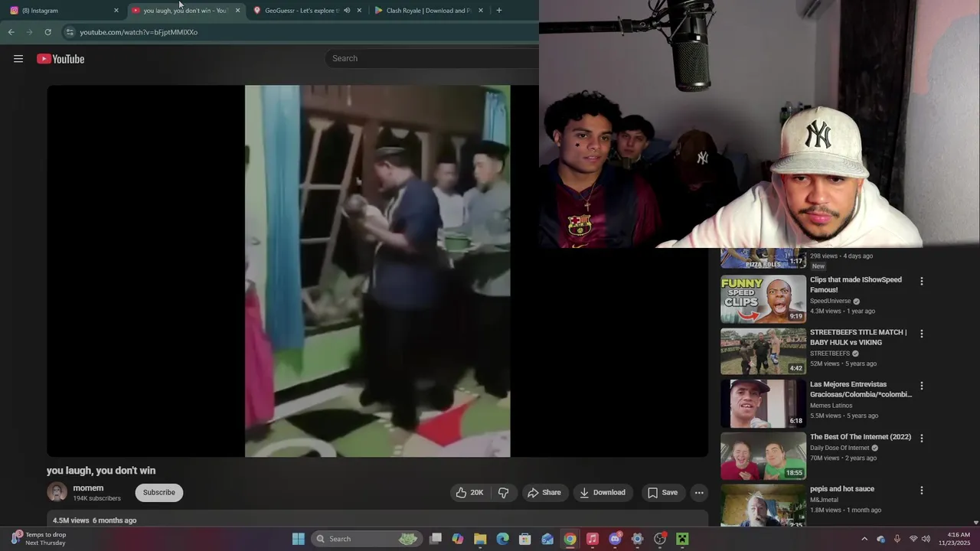The image size is (980, 551).
Task: Open 'Las Mejores Entrevistas Graciosas' thumbnail
Action: [763, 403]
